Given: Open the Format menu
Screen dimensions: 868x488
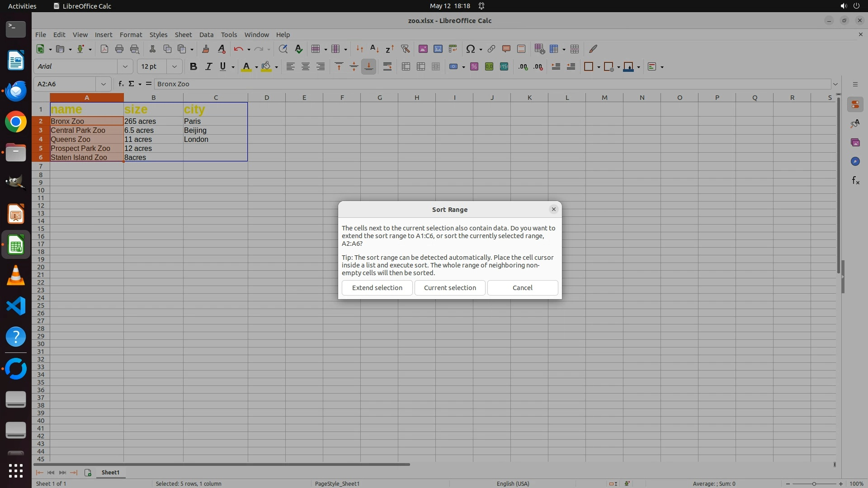Looking at the screenshot, I should pos(131,35).
